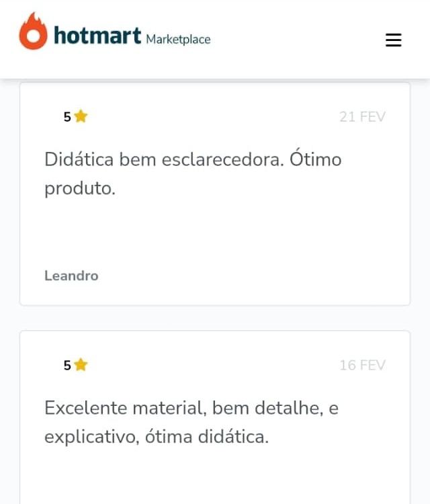This screenshot has width=430, height=504.
Task: Open the hamburger menu
Action: click(x=393, y=40)
